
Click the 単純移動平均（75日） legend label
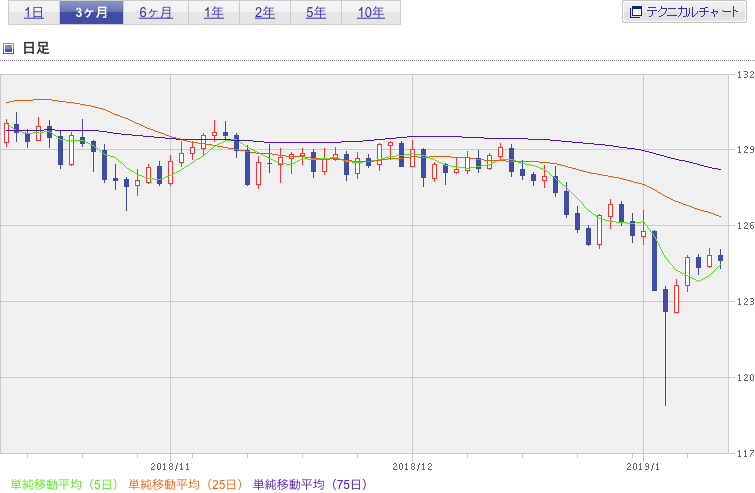(x=310, y=484)
